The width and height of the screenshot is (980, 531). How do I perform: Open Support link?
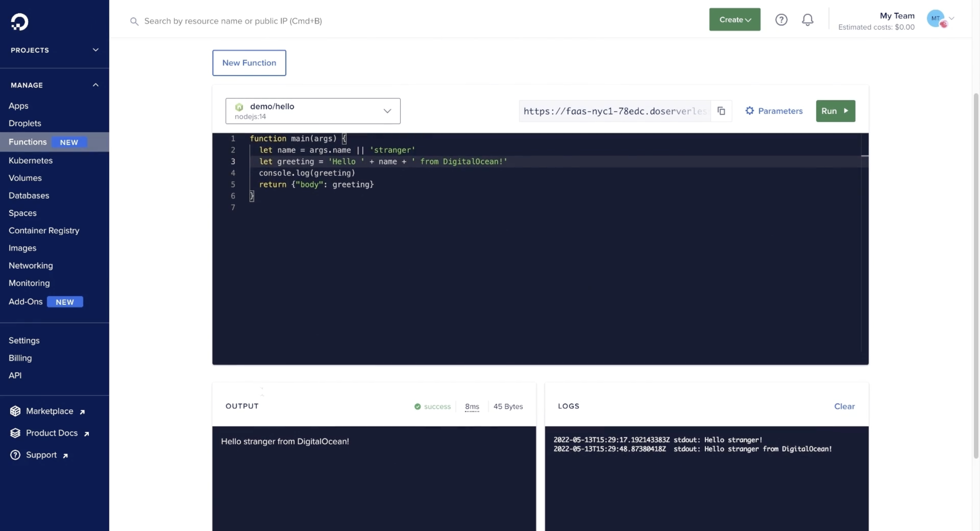coord(41,455)
